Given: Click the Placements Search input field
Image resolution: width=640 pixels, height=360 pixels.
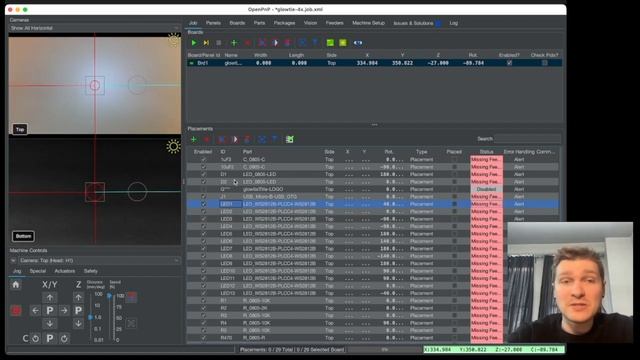Looking at the screenshot, I should pyautogui.click(x=527, y=139).
